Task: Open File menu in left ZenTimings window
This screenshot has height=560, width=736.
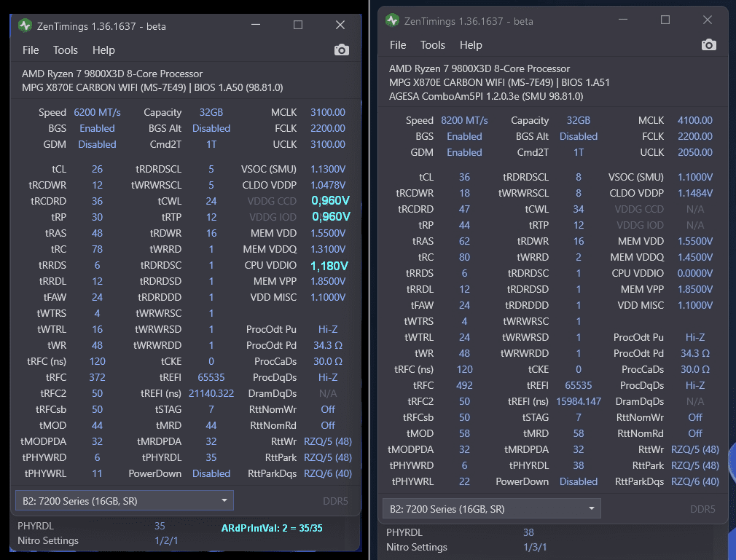Action: 31,50
